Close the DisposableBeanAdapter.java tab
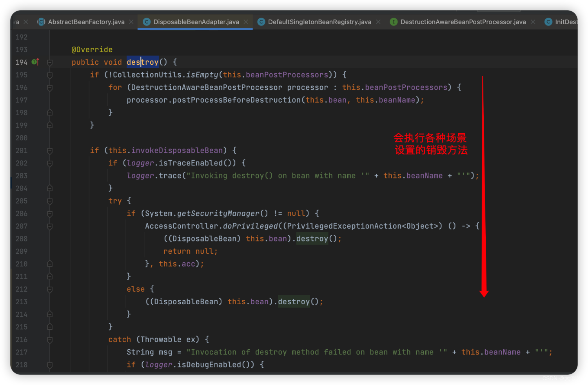 [x=246, y=22]
